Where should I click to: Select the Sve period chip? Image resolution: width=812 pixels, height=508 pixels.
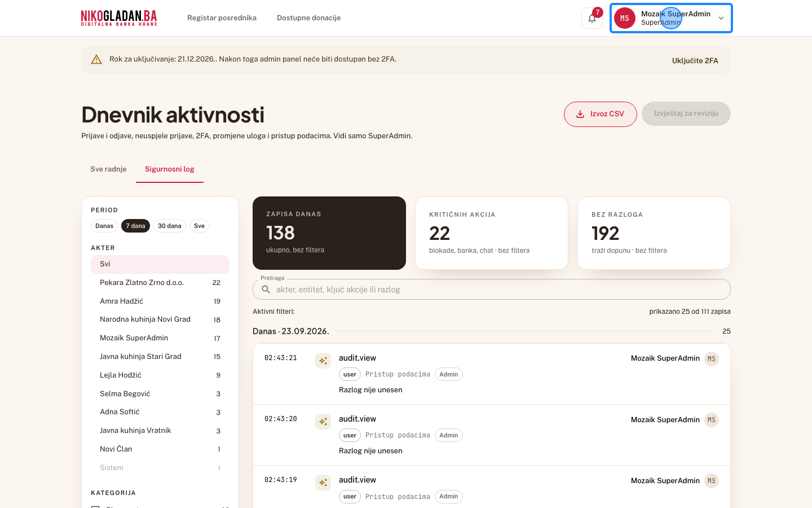(x=199, y=226)
